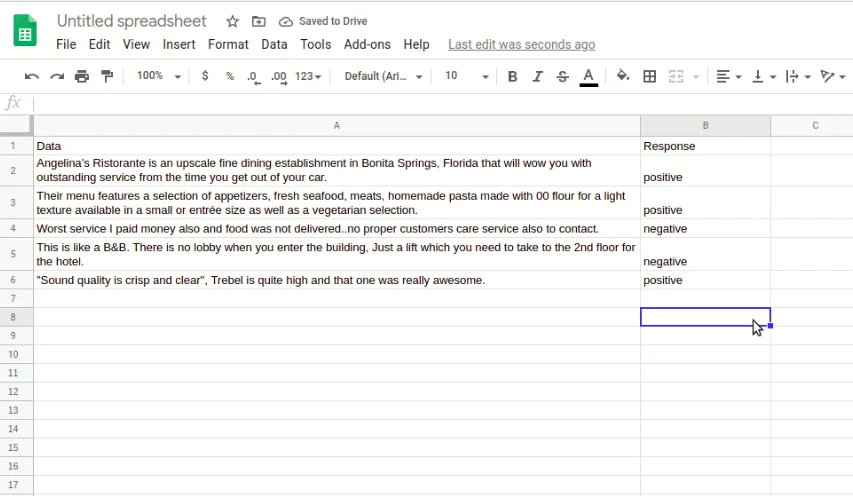Open the Edit menu
Viewport: 853px width, 496px height.
(x=100, y=45)
